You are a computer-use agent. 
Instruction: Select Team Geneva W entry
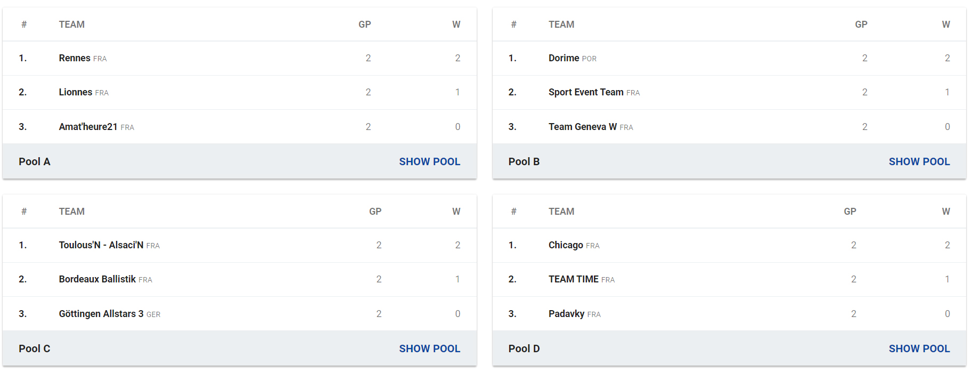[583, 127]
